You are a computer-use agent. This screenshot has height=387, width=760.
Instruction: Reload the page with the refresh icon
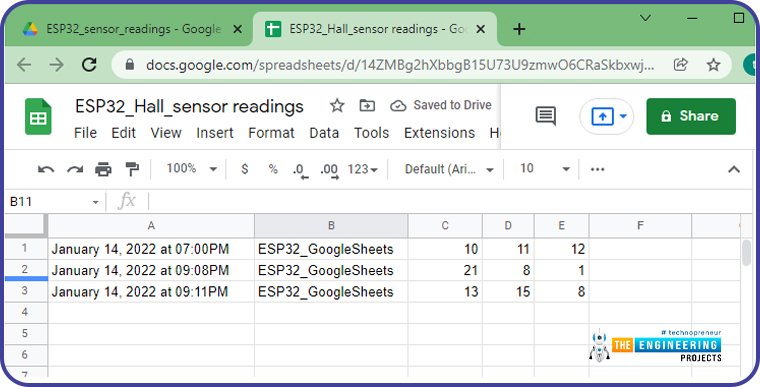[89, 64]
